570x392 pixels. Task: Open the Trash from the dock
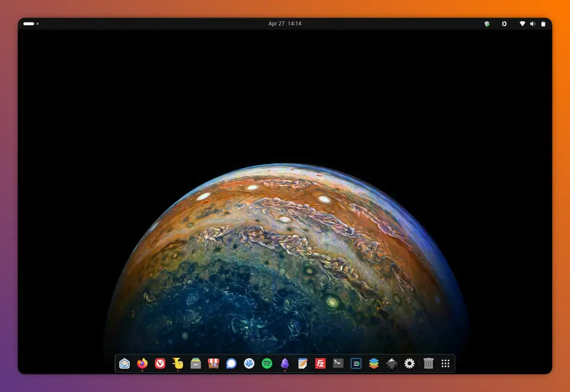pyautogui.click(x=428, y=363)
